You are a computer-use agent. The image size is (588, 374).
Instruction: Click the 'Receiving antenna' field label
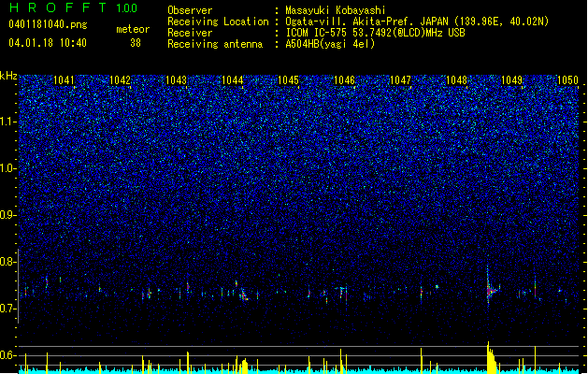(x=215, y=44)
